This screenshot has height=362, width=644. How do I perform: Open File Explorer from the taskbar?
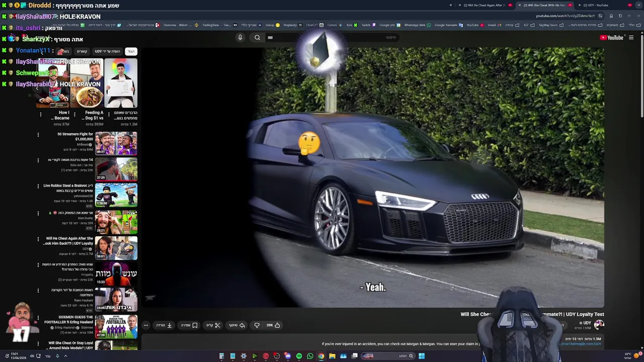click(332, 356)
